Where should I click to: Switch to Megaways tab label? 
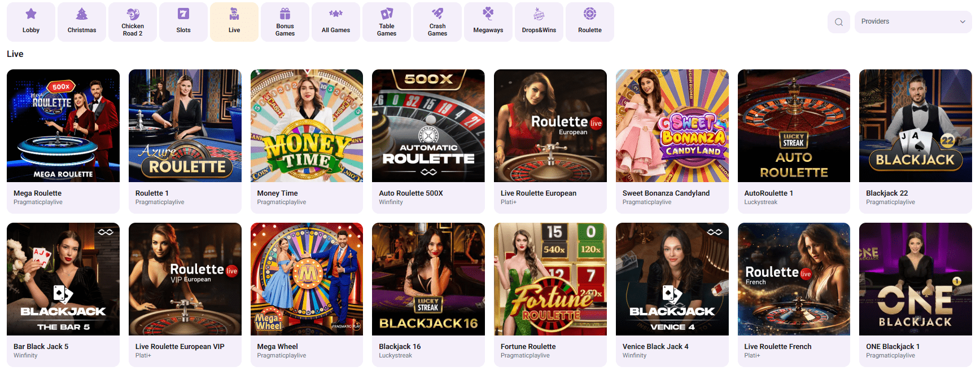(x=488, y=30)
